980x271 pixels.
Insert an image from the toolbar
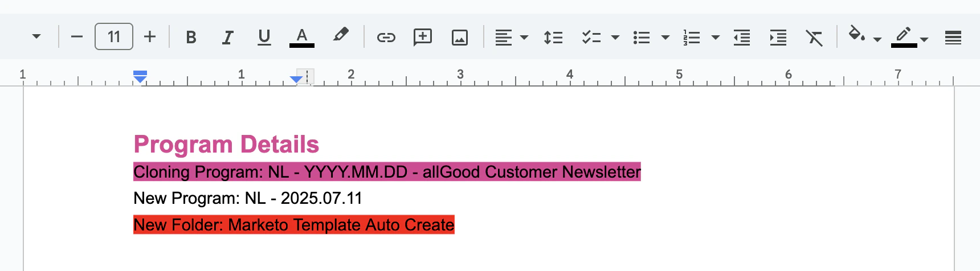tap(460, 38)
